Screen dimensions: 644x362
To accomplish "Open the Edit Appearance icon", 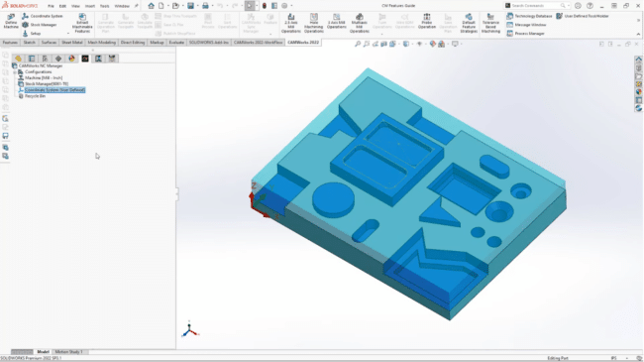I will [x=433, y=44].
